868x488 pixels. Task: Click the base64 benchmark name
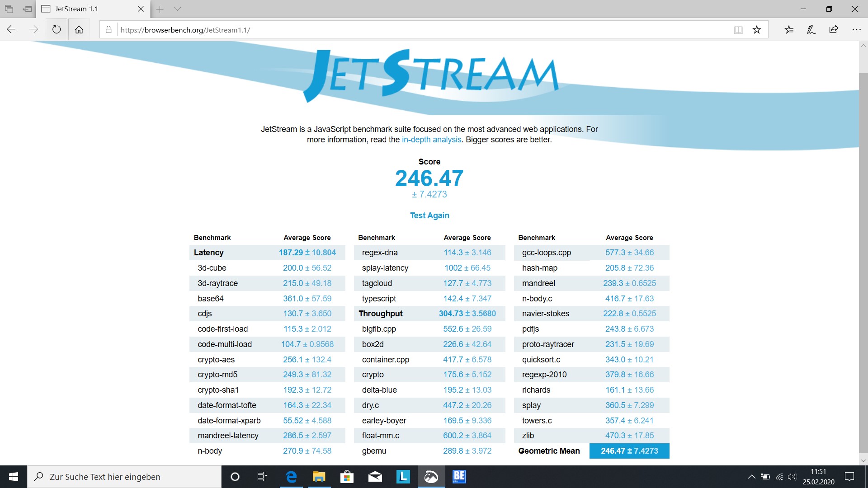[x=211, y=299]
